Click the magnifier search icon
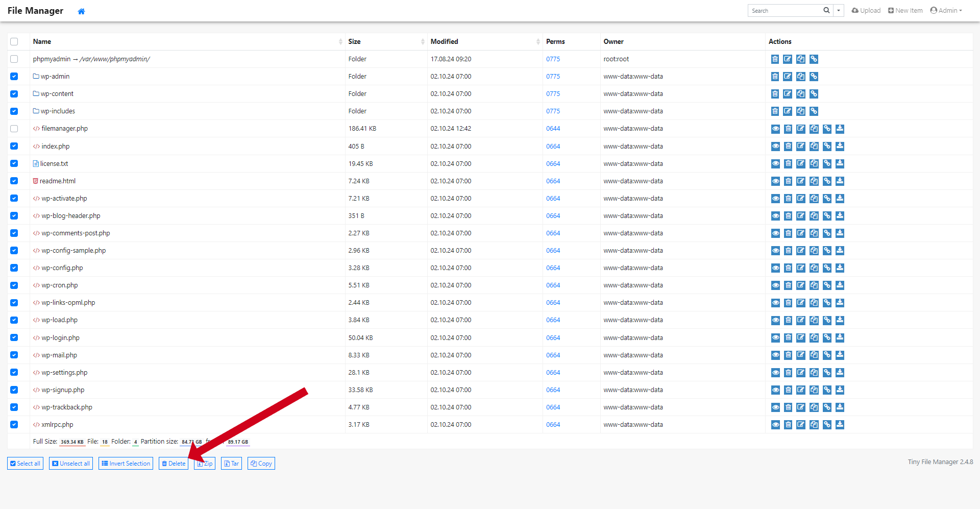 pos(826,11)
